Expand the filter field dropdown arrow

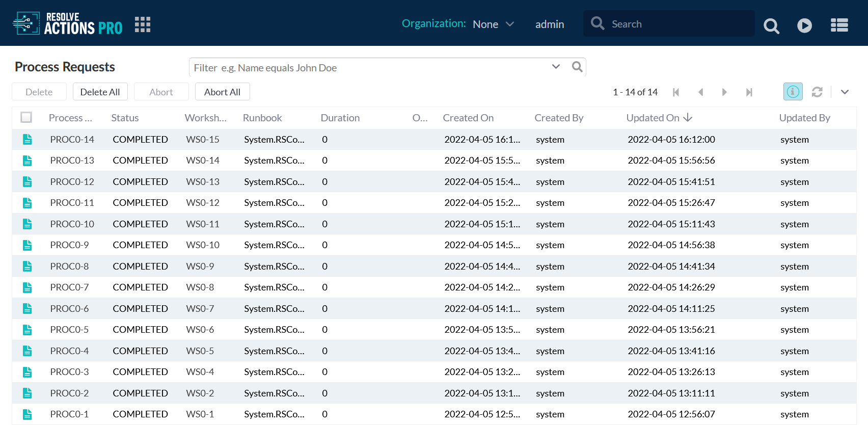(x=556, y=67)
